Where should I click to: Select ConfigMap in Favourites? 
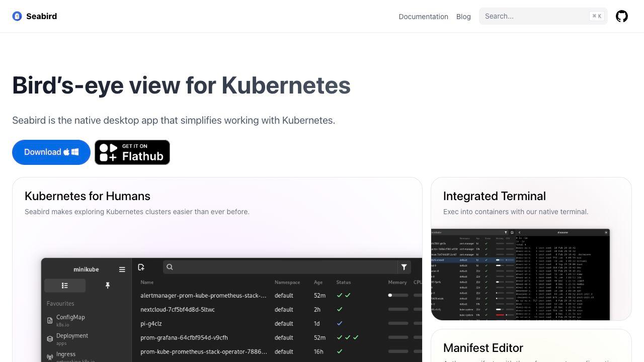pyautogui.click(x=70, y=321)
